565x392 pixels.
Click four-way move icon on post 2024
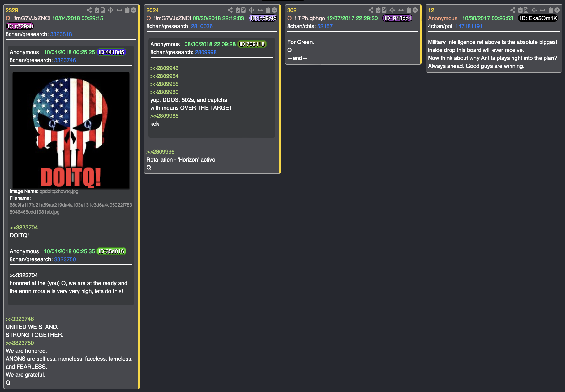coord(251,10)
